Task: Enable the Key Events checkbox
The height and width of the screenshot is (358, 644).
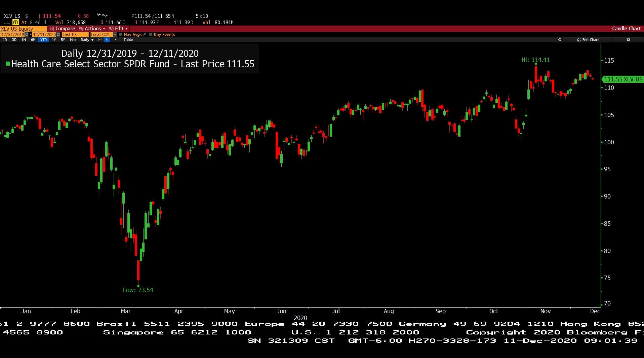Action: 151,35
